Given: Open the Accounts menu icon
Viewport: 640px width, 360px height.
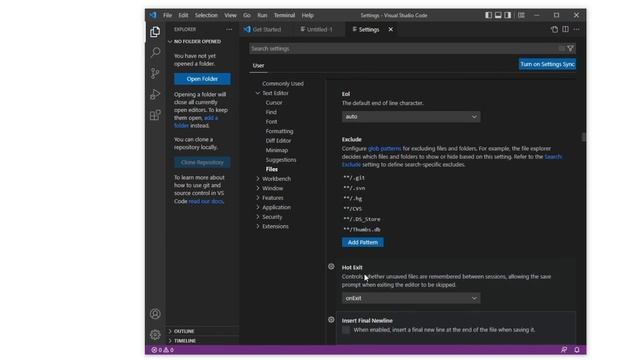Looking at the screenshot, I should (155, 314).
